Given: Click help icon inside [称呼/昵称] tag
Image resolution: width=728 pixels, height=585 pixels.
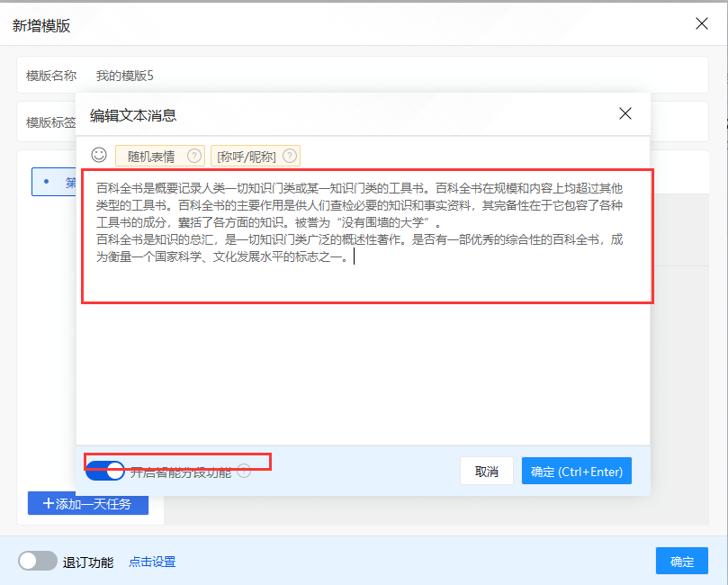Looking at the screenshot, I should click(x=290, y=156).
